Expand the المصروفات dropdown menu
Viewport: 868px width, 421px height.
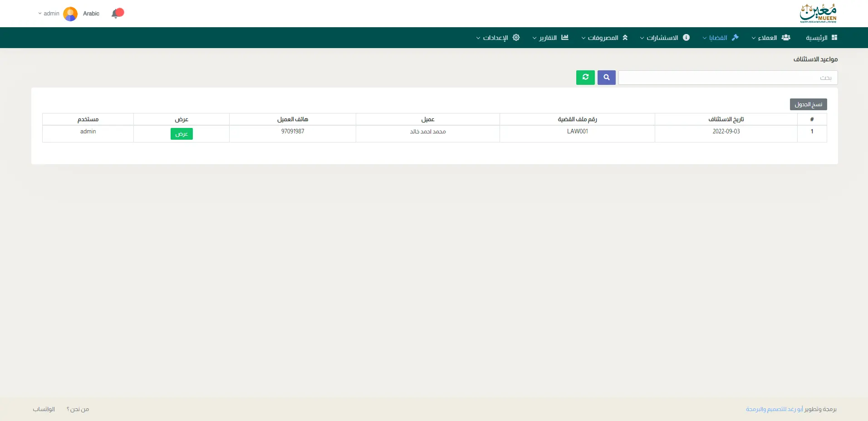(603, 38)
